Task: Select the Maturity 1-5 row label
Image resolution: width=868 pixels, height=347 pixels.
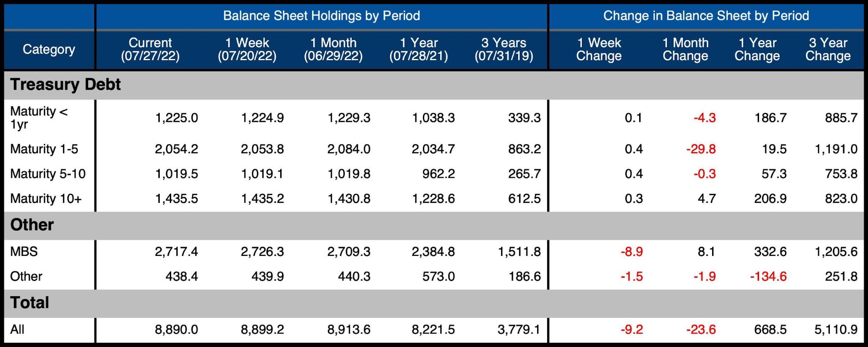Action: point(44,149)
